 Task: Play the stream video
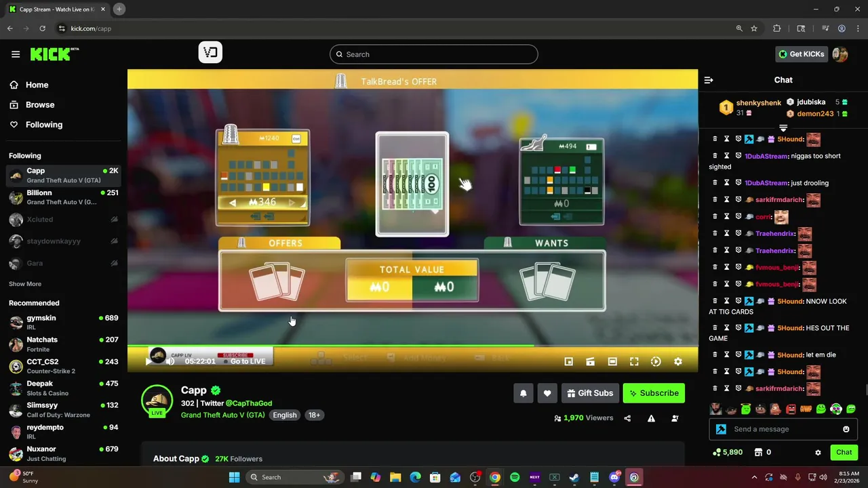[x=149, y=361]
